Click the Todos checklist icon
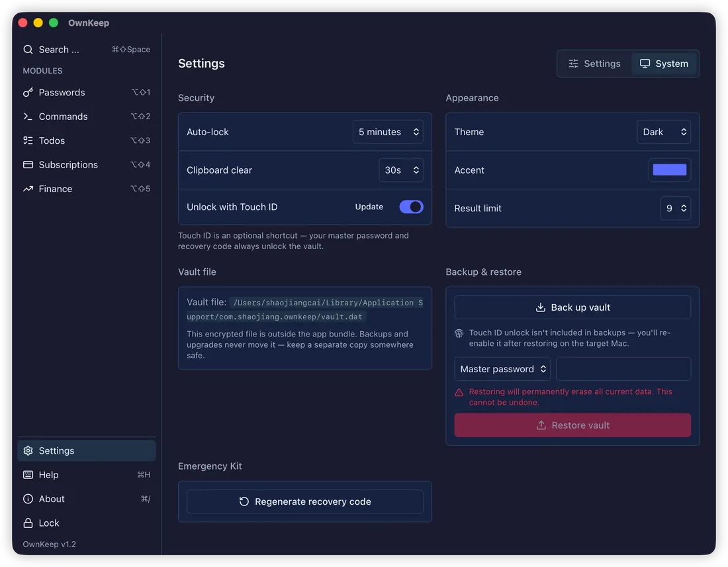Image resolution: width=728 pixels, height=567 pixels. 28,140
